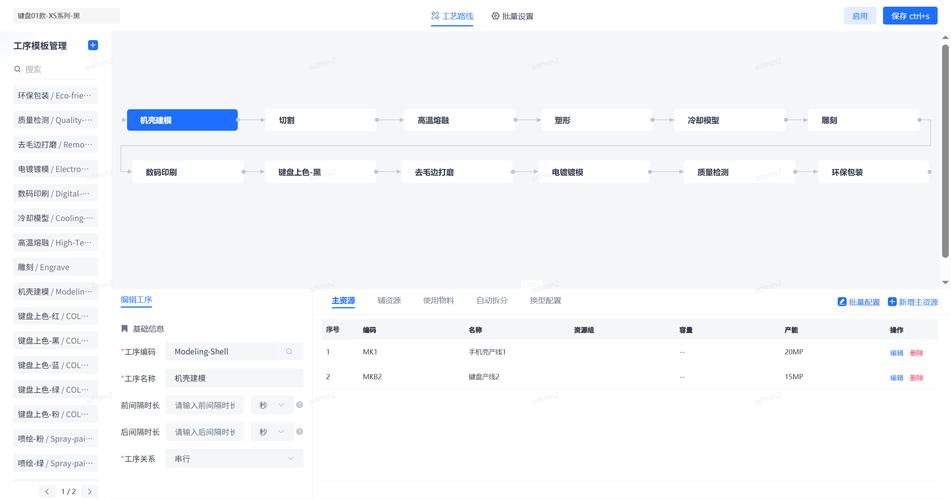Switch to the 使用物料 tab
The image size is (951, 500).
click(x=438, y=300)
